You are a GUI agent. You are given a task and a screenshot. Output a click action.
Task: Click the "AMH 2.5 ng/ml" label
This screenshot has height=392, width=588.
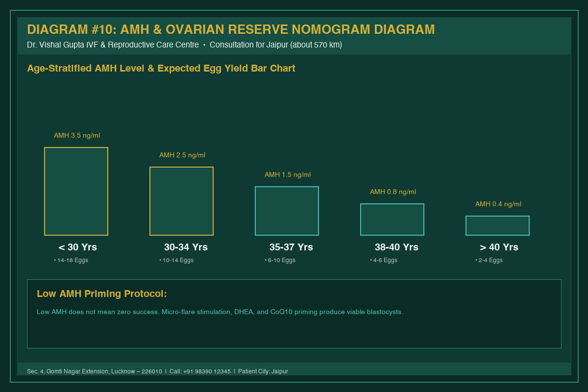[182, 155]
